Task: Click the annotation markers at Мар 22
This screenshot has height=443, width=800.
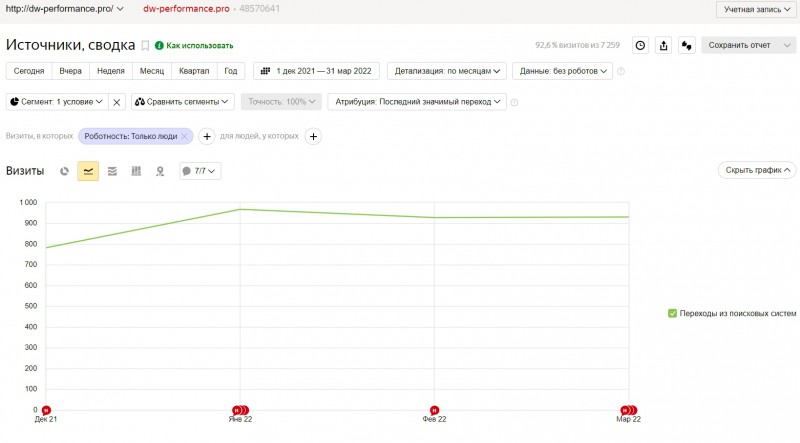Action: [x=629, y=410]
